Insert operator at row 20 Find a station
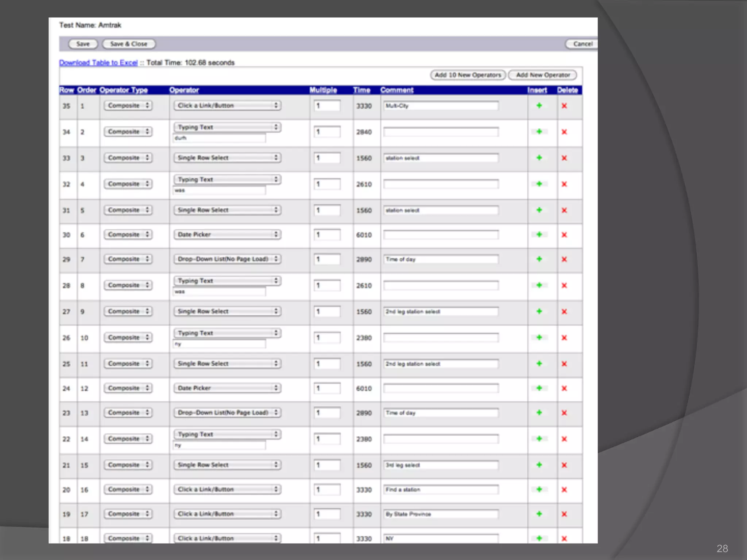Screen dimensions: 747x560 [539, 490]
